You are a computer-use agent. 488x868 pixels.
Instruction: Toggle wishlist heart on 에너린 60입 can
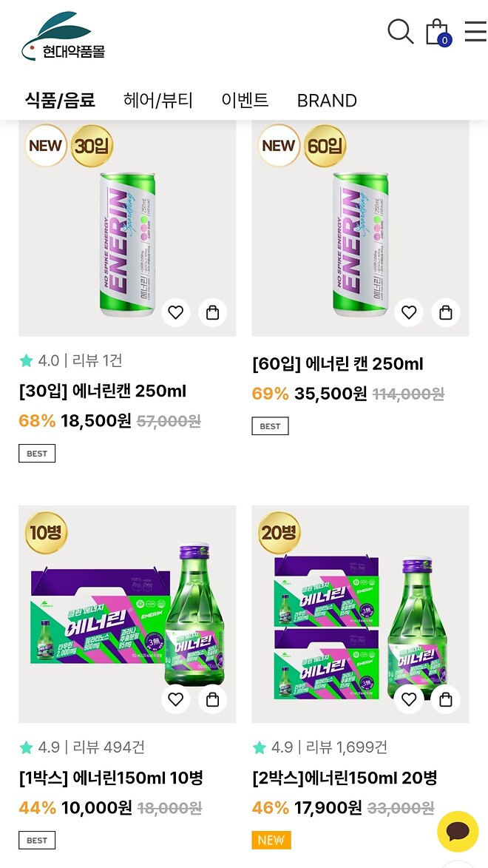(409, 312)
